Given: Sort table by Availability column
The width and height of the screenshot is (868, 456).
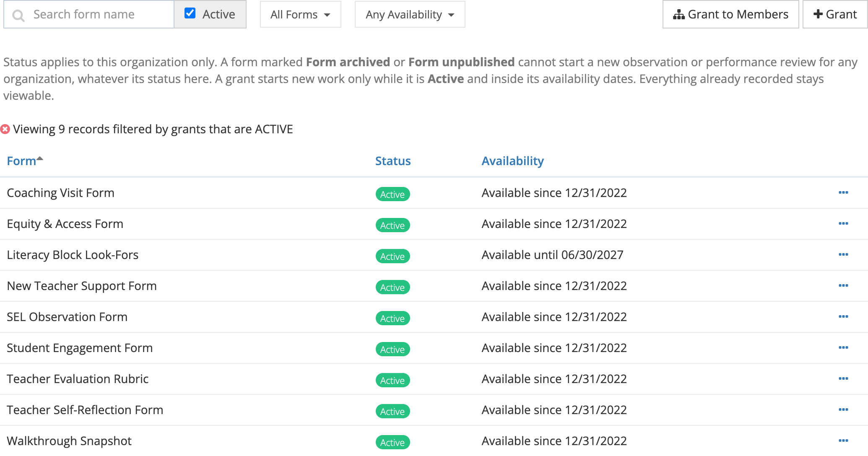Looking at the screenshot, I should point(512,161).
